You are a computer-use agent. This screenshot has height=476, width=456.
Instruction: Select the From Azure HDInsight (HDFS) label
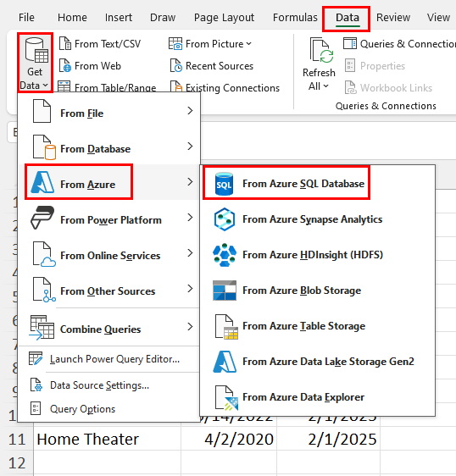coord(313,255)
